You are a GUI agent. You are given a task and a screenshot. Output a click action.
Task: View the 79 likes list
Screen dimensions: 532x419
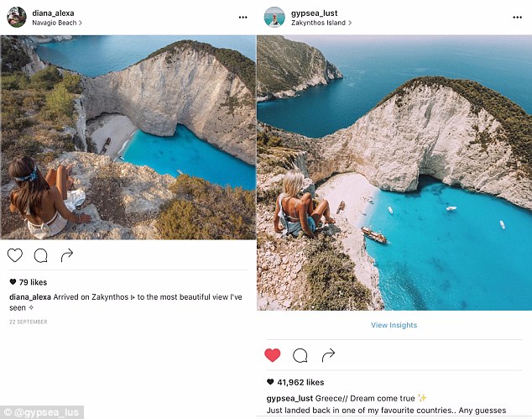click(x=31, y=282)
